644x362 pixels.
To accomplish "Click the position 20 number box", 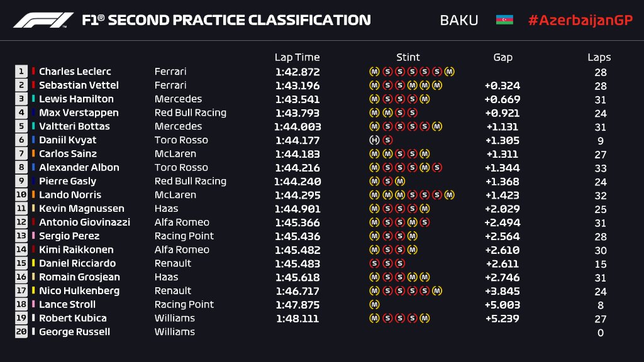I will [21, 332].
